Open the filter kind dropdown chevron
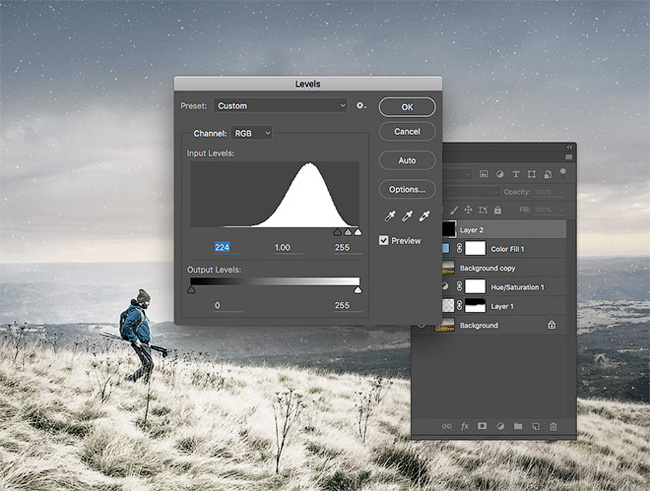Viewport: 650px width, 491px height. [x=468, y=174]
